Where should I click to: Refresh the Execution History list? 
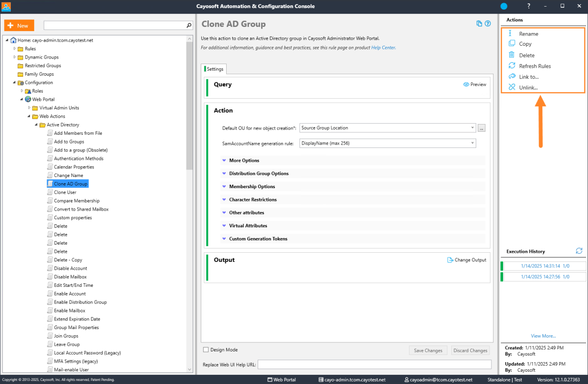click(579, 251)
